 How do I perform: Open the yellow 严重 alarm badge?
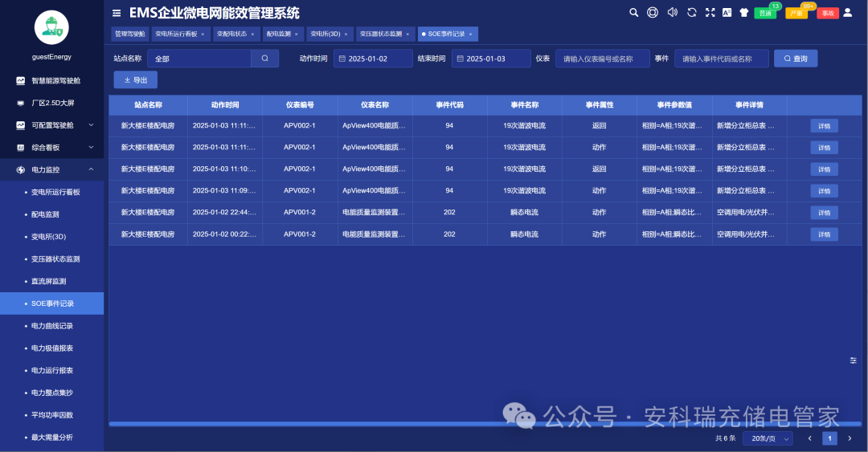(x=796, y=14)
